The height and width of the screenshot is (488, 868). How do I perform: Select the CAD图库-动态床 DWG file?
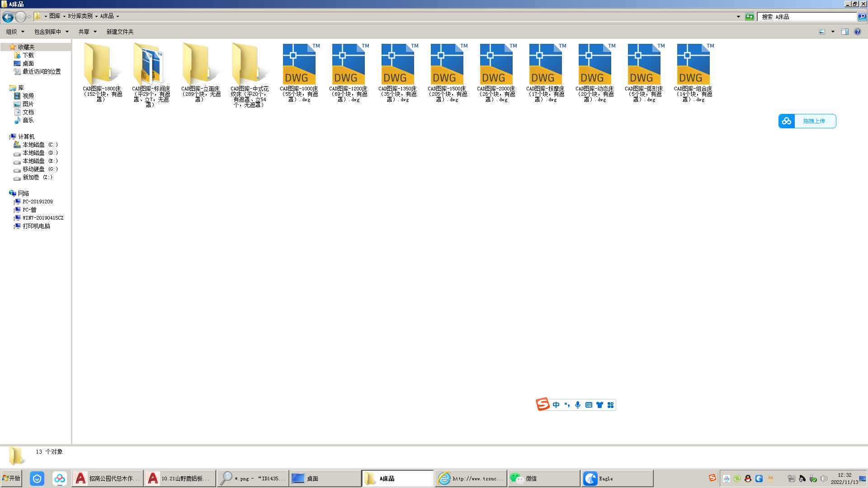[x=595, y=72]
